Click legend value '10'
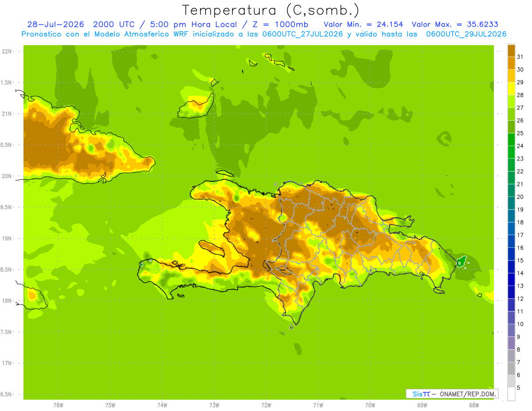 [x=520, y=324]
